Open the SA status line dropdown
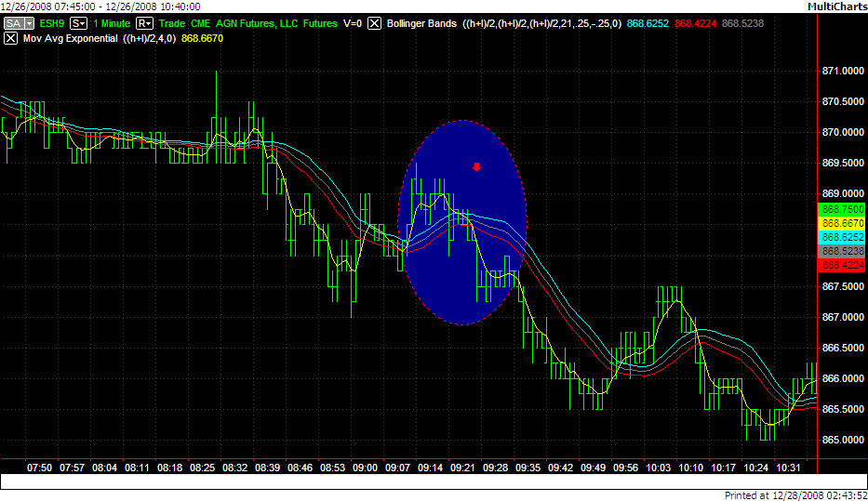This screenshot has width=868, height=501. click(20, 24)
